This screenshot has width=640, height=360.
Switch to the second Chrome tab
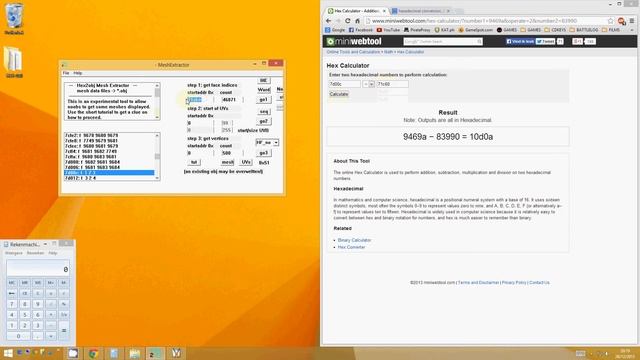421,11
